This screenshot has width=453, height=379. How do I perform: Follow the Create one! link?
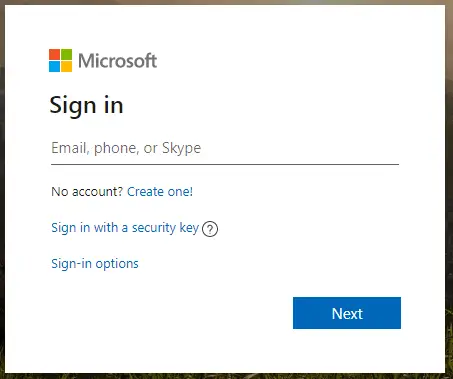[x=160, y=192]
